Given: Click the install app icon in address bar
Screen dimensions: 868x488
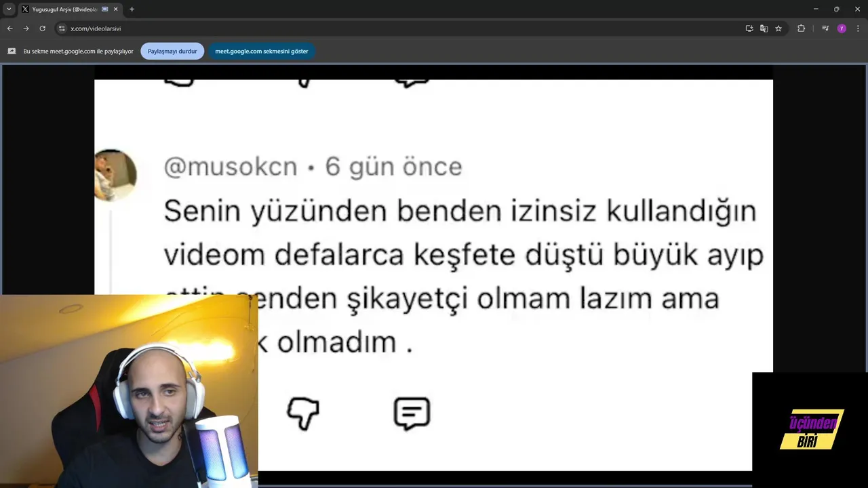Looking at the screenshot, I should (x=749, y=28).
